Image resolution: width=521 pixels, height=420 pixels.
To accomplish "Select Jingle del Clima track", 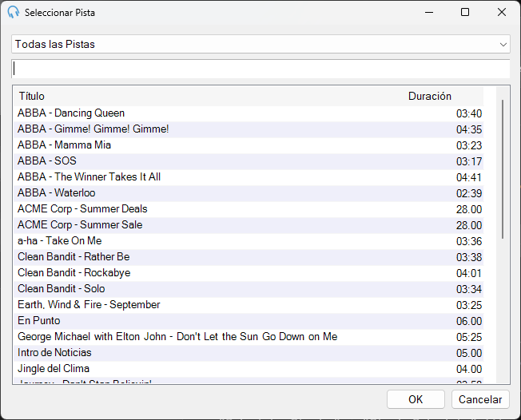I will (249, 369).
